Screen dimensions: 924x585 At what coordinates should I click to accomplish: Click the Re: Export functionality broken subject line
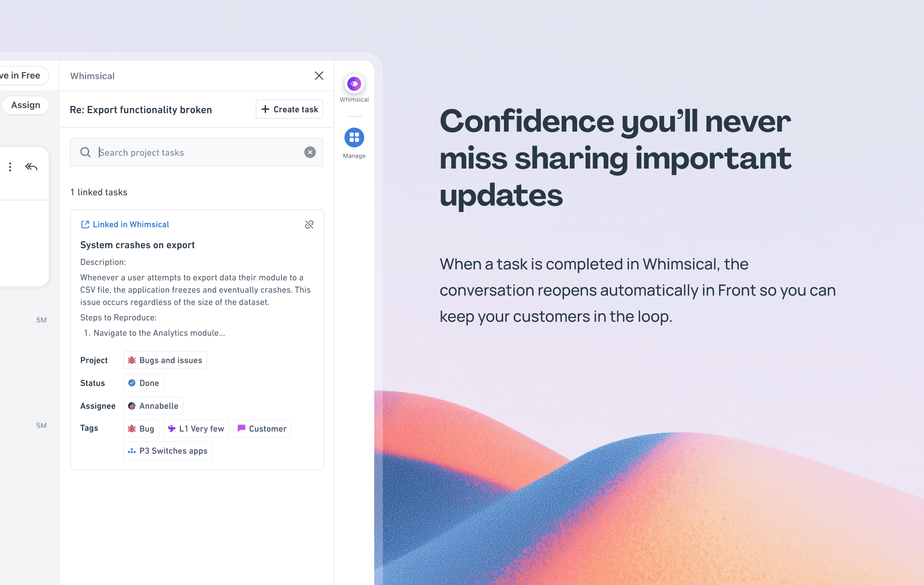coord(141,109)
